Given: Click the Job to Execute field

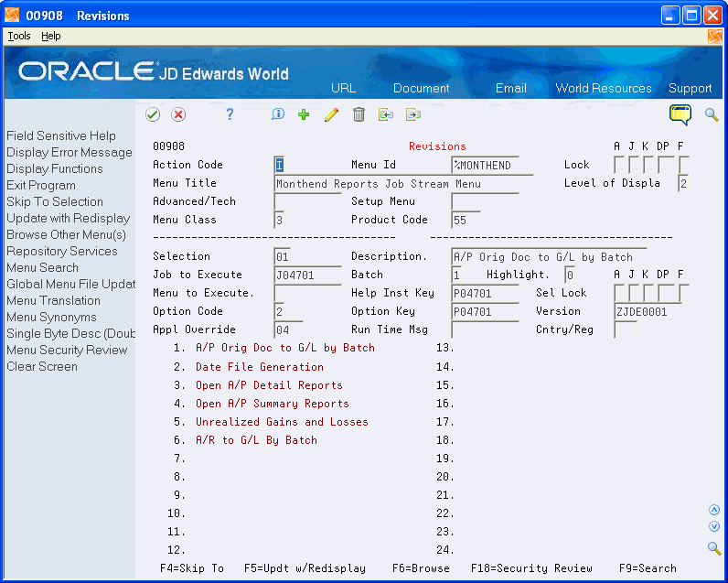Looking at the screenshot, I should 308,275.
